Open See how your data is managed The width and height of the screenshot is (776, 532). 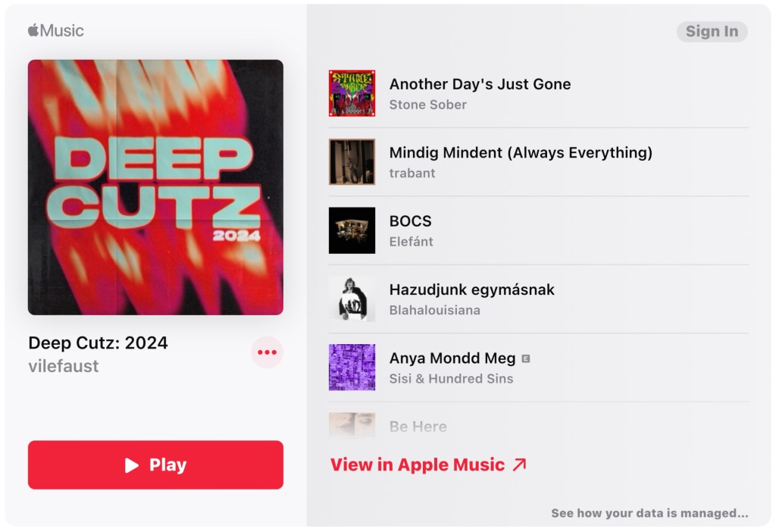649,513
